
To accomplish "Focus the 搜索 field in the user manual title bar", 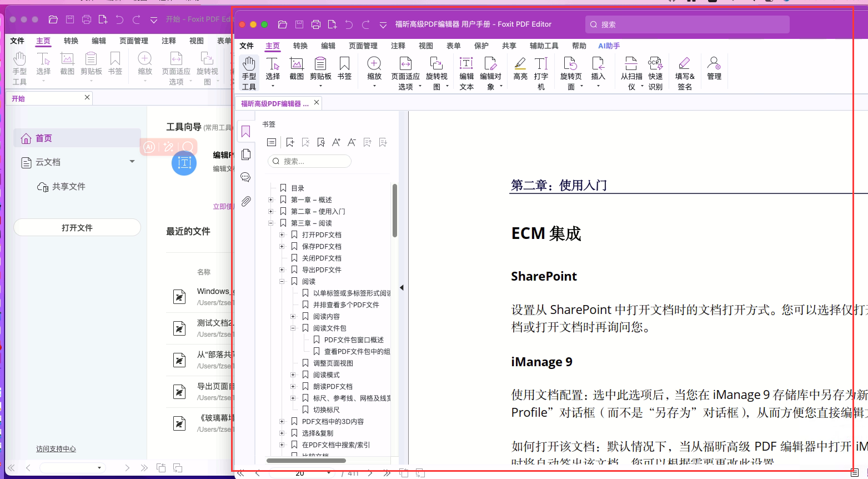I will pyautogui.click(x=688, y=24).
